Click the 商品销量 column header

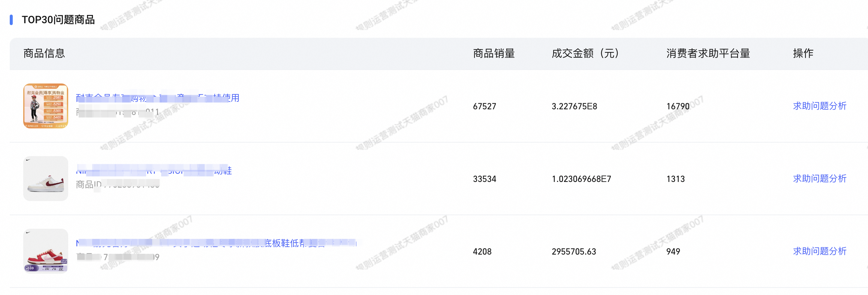[494, 54]
